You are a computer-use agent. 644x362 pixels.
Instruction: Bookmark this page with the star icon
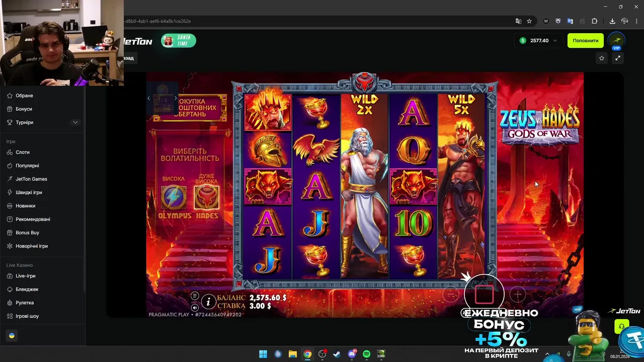point(529,21)
